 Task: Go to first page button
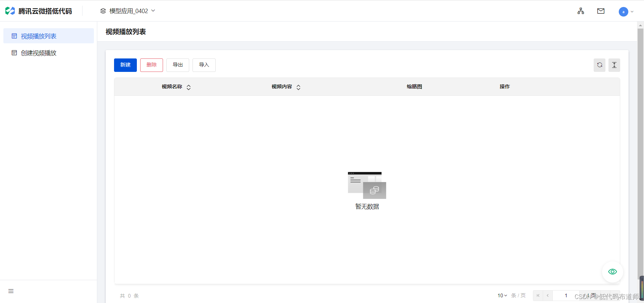pyautogui.click(x=538, y=296)
